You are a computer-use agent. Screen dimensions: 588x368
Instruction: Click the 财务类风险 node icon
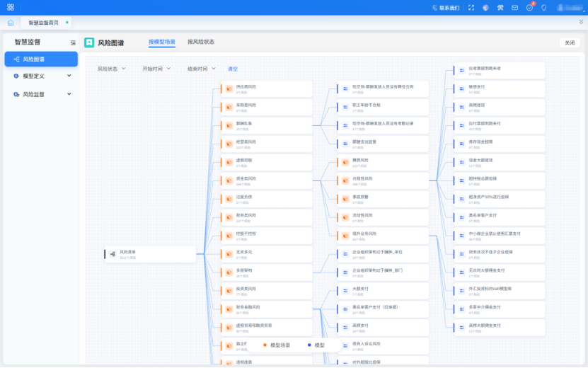(x=229, y=217)
